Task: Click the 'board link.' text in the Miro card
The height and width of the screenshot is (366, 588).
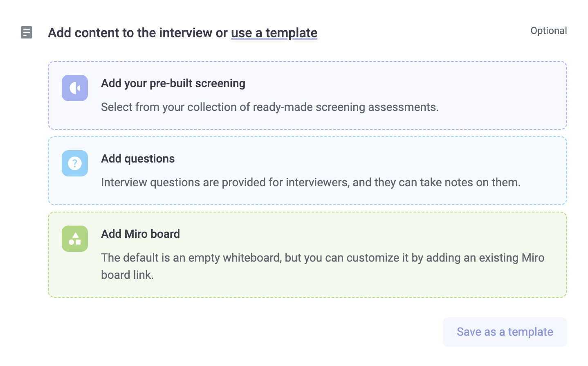Action: point(127,275)
